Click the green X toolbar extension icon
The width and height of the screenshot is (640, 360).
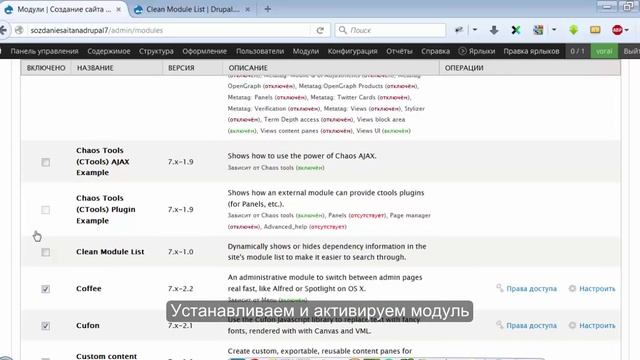[x=516, y=30]
